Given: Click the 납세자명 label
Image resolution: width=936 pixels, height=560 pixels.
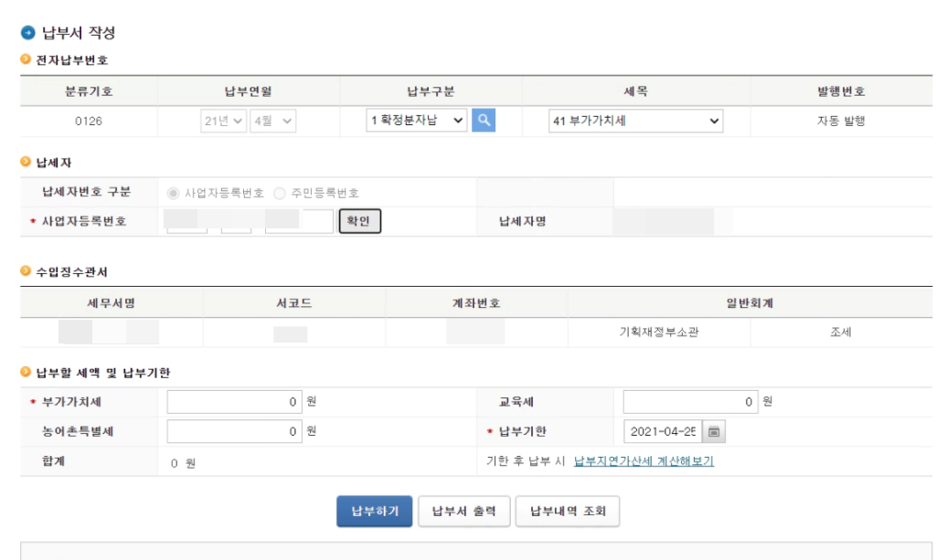Looking at the screenshot, I should [522, 221].
